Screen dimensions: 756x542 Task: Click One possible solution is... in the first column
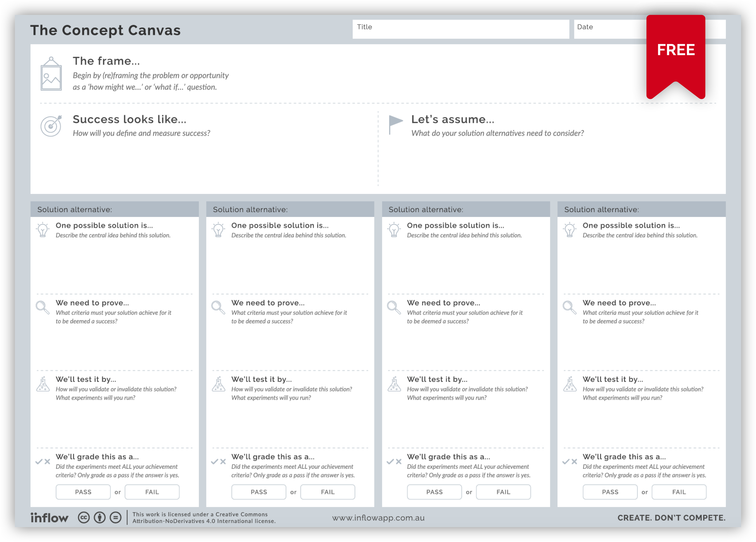pos(104,225)
